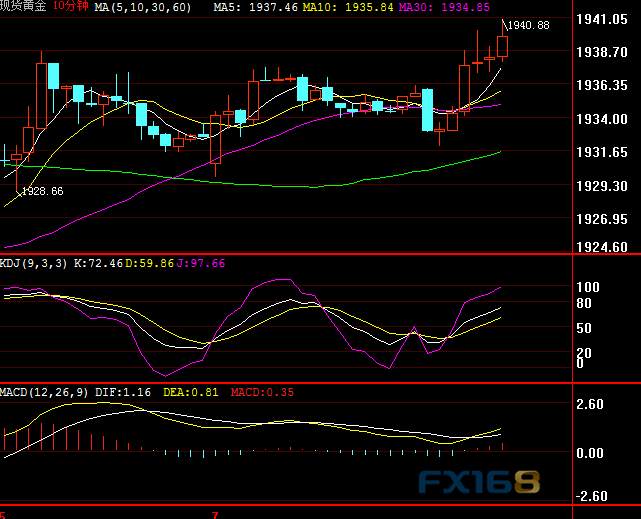Click the 1928.66 low price annotation

tap(42, 191)
